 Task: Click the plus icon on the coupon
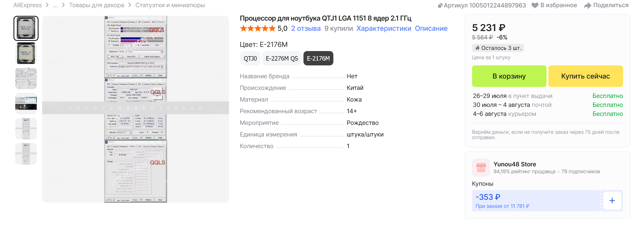coord(612,201)
